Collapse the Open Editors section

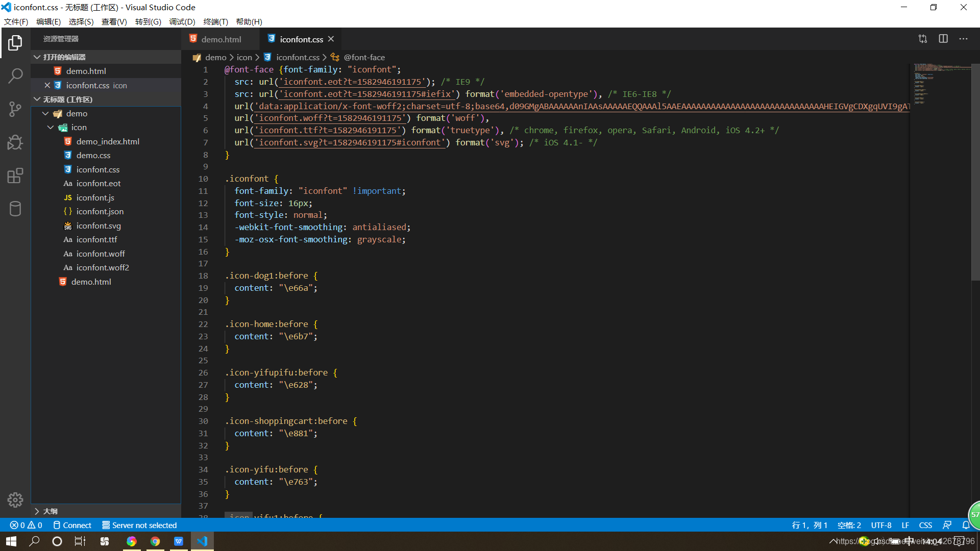pyautogui.click(x=106, y=57)
